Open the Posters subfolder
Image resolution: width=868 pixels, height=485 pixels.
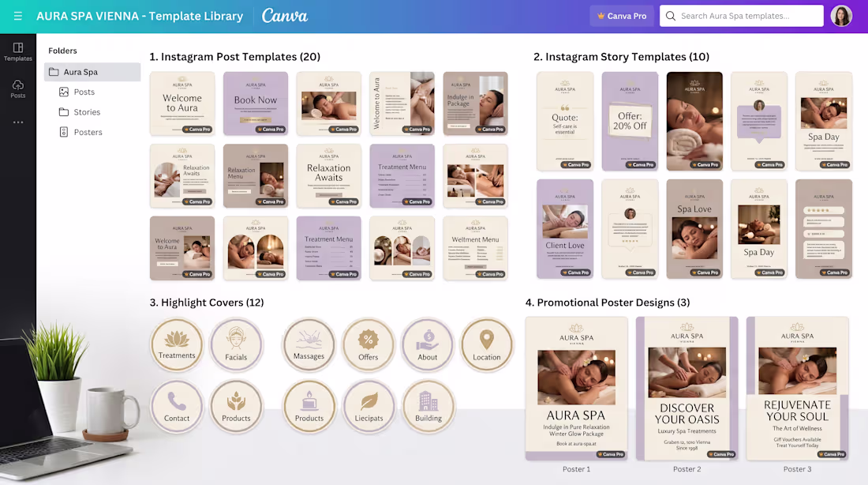(x=80, y=132)
